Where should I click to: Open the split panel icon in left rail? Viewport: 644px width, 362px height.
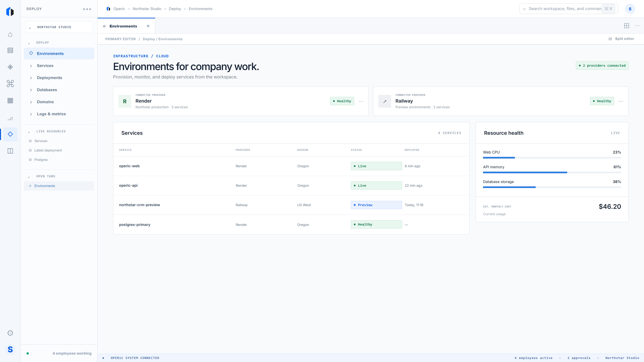point(10,151)
